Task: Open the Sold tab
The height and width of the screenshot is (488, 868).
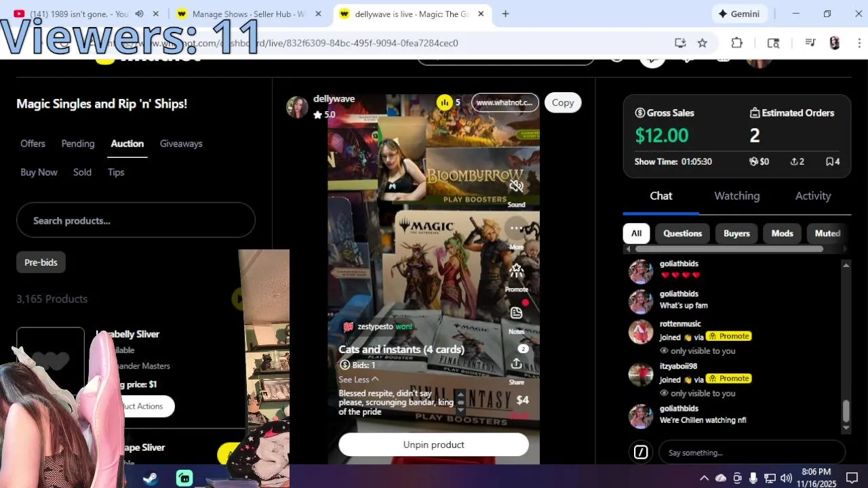Action: (x=82, y=172)
